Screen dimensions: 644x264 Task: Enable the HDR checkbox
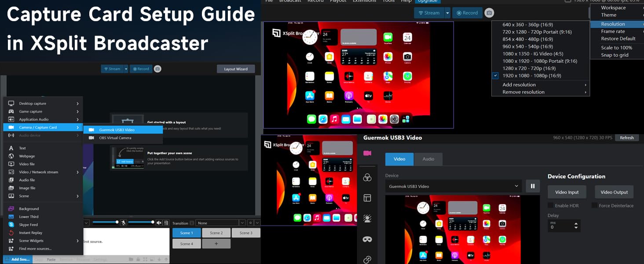pyautogui.click(x=550, y=205)
